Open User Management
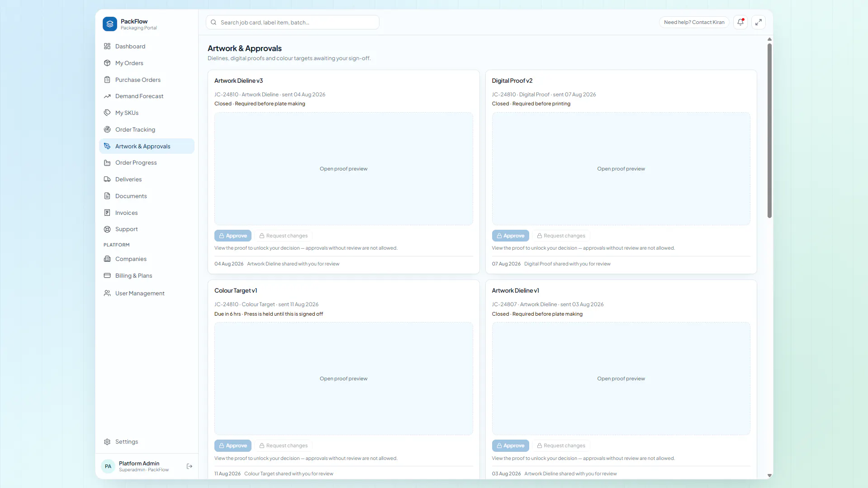868x488 pixels. pos(147,293)
